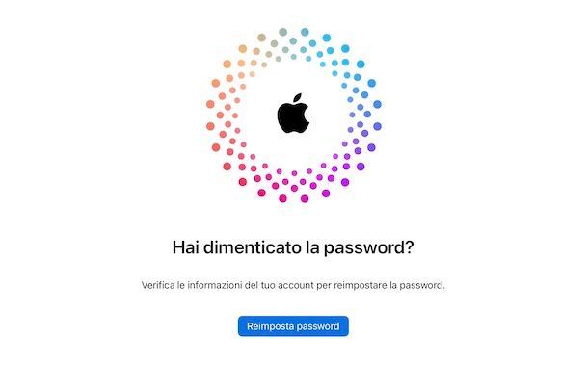Click the teal dots atop the ring
588x388 pixels.
click(294, 41)
